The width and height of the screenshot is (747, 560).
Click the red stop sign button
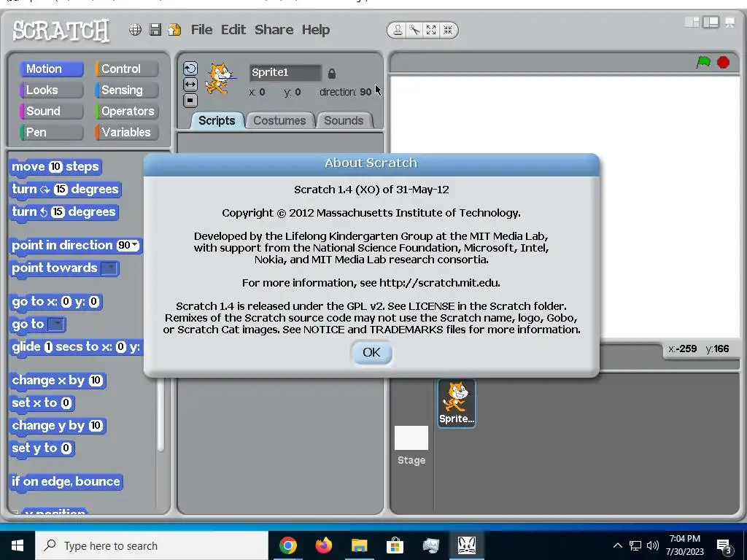(x=723, y=63)
